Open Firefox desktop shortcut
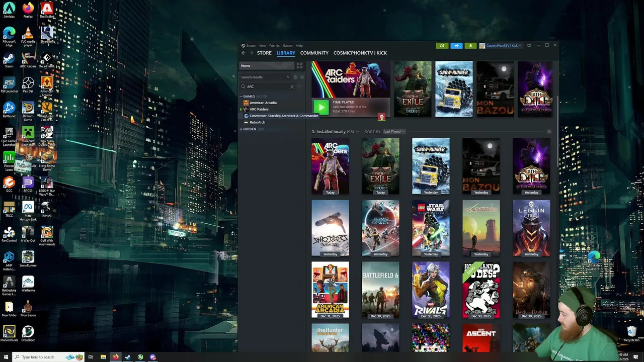644x362 pixels. click(28, 10)
